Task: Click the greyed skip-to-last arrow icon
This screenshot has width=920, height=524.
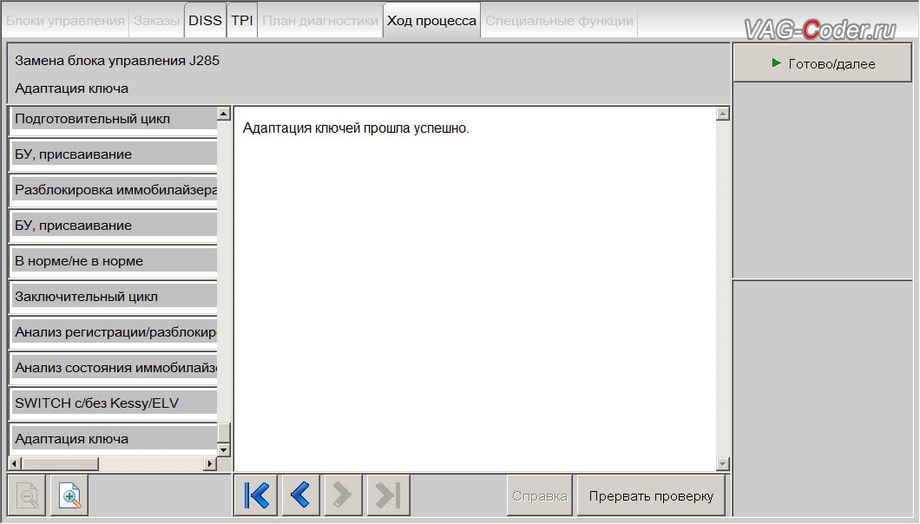Action: point(387,495)
